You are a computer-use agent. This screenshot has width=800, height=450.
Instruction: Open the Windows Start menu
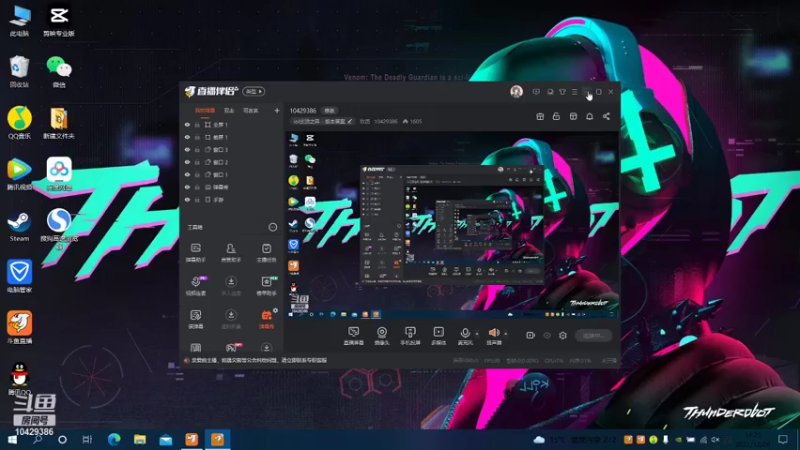11,440
